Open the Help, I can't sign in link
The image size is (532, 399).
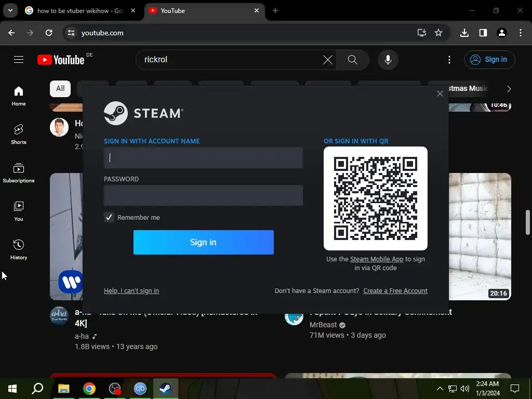[x=131, y=291]
